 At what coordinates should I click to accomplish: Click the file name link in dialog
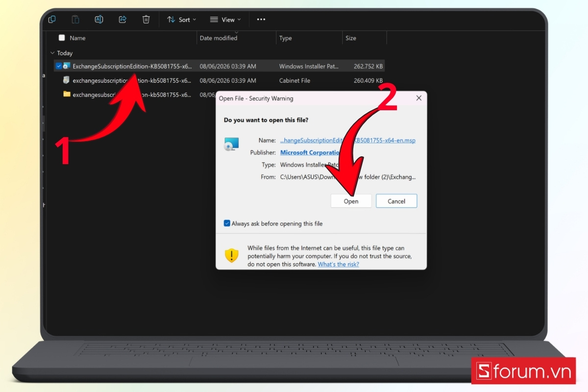(x=347, y=140)
